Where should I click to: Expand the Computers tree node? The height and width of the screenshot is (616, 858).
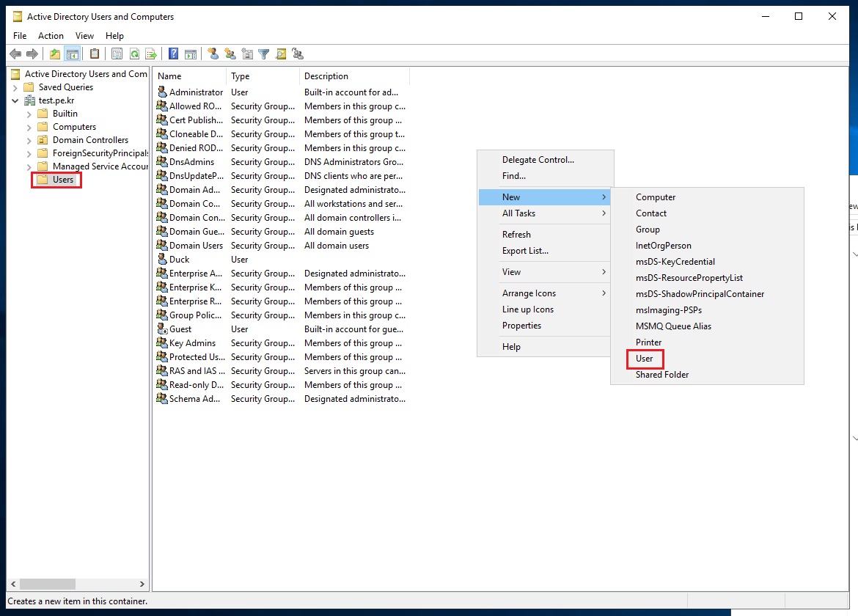pyautogui.click(x=29, y=128)
